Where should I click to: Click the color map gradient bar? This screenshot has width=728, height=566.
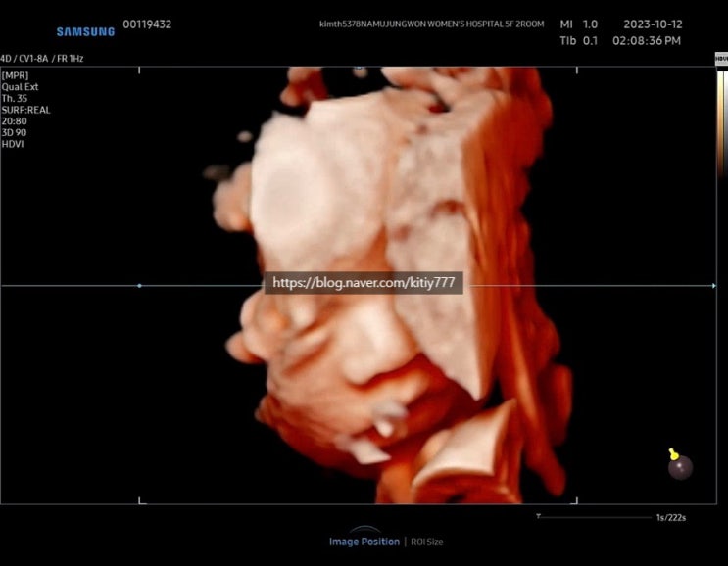pyautogui.click(x=722, y=123)
